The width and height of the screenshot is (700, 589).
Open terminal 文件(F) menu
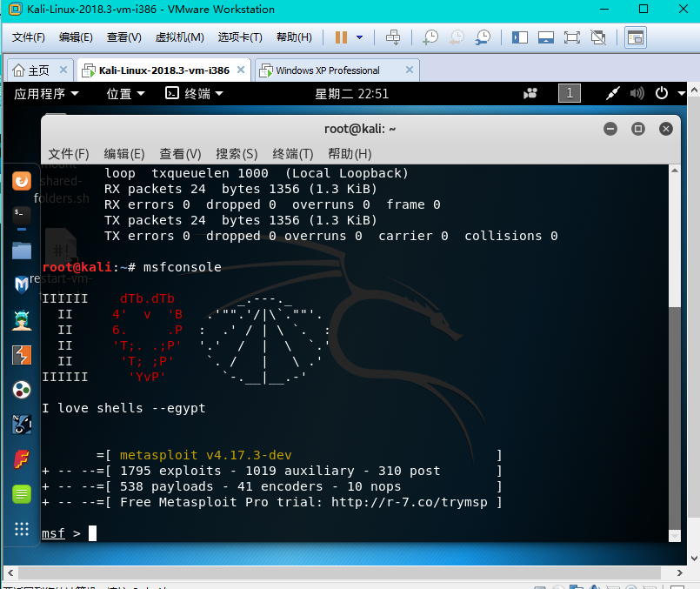coord(69,154)
